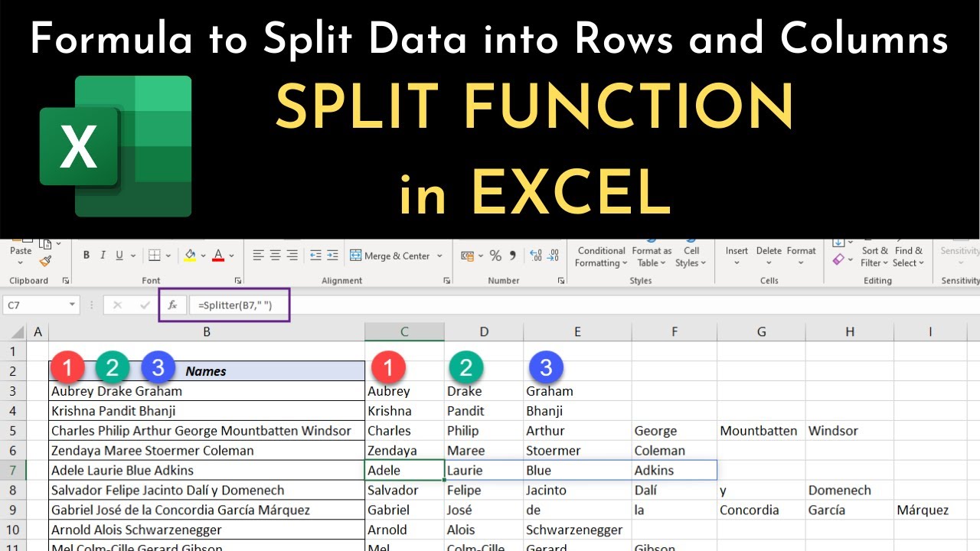Apply cell Borders icon
This screenshot has width=980, height=551.
click(x=154, y=256)
